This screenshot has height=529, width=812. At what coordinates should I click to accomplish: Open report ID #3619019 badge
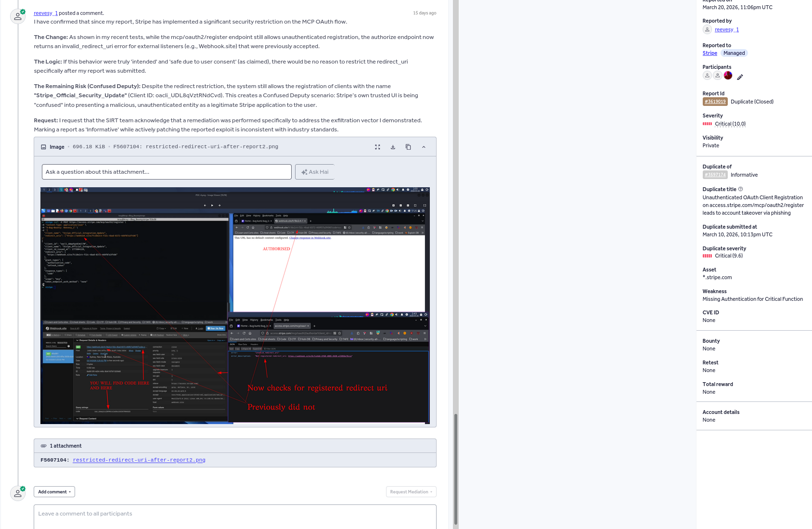715,102
